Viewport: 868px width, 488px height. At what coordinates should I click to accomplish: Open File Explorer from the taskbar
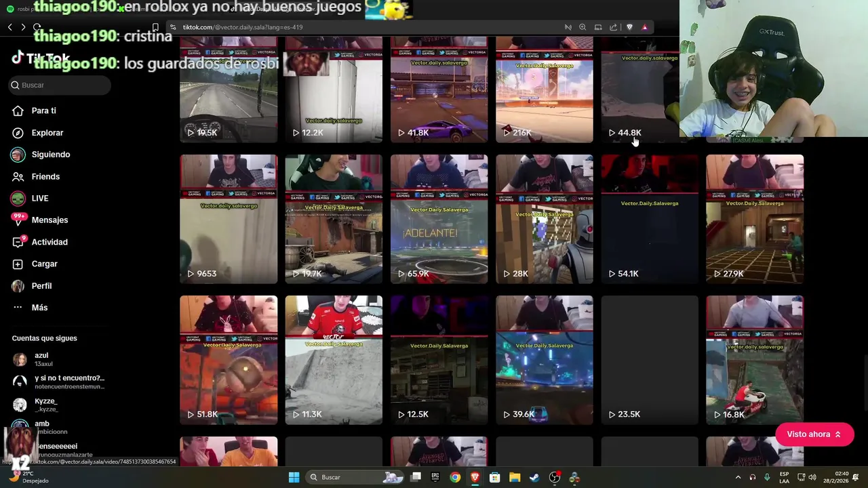click(x=515, y=477)
